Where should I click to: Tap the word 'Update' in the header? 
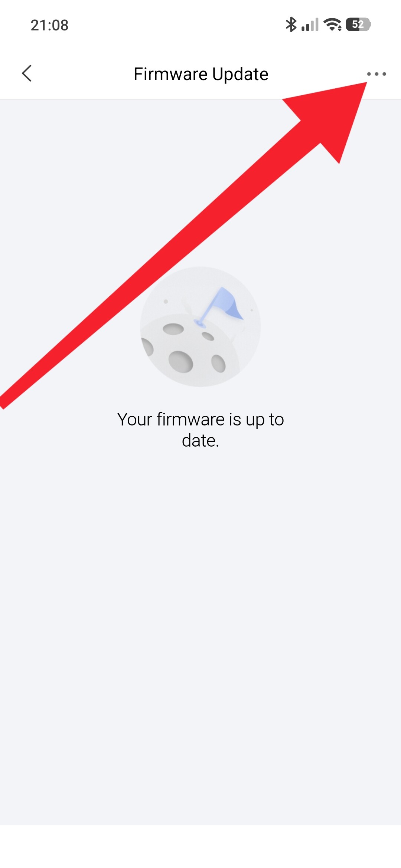pyautogui.click(x=240, y=74)
